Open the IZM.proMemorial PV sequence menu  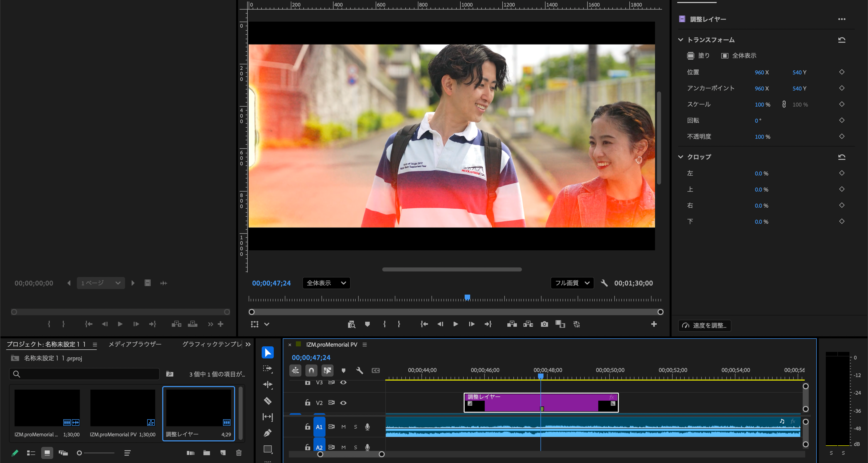(x=365, y=345)
